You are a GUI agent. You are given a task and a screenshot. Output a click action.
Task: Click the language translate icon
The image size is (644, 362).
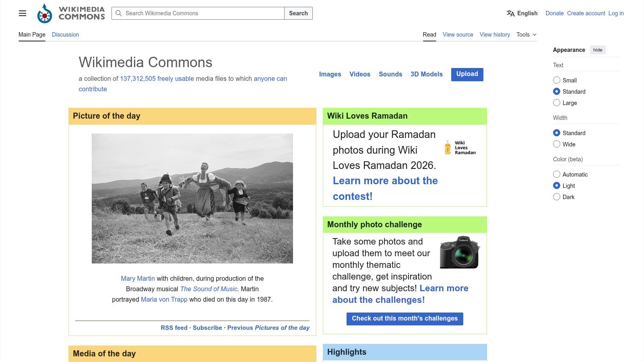click(510, 13)
